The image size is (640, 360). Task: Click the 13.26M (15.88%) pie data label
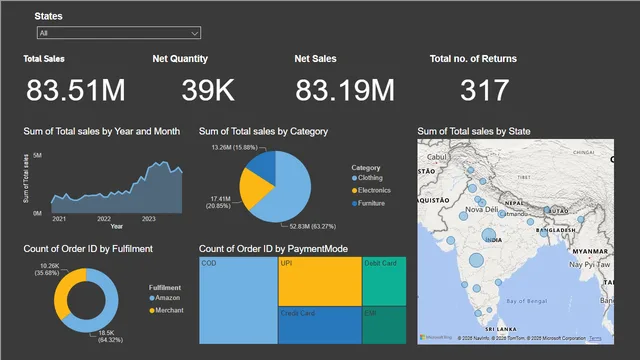click(235, 147)
